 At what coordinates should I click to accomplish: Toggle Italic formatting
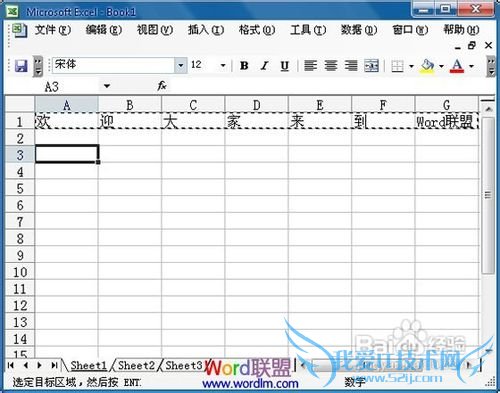coord(264,66)
